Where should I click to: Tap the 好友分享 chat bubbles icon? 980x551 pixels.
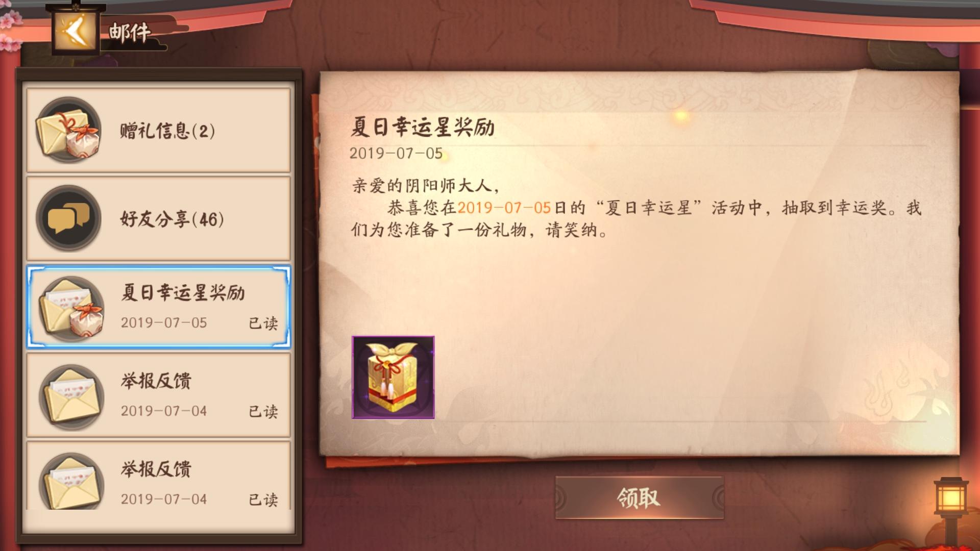point(68,218)
